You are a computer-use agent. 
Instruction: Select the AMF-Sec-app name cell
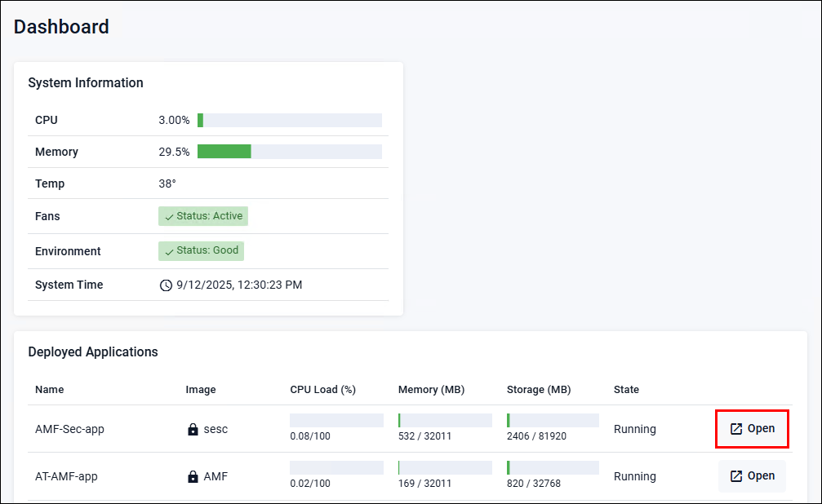click(x=69, y=429)
